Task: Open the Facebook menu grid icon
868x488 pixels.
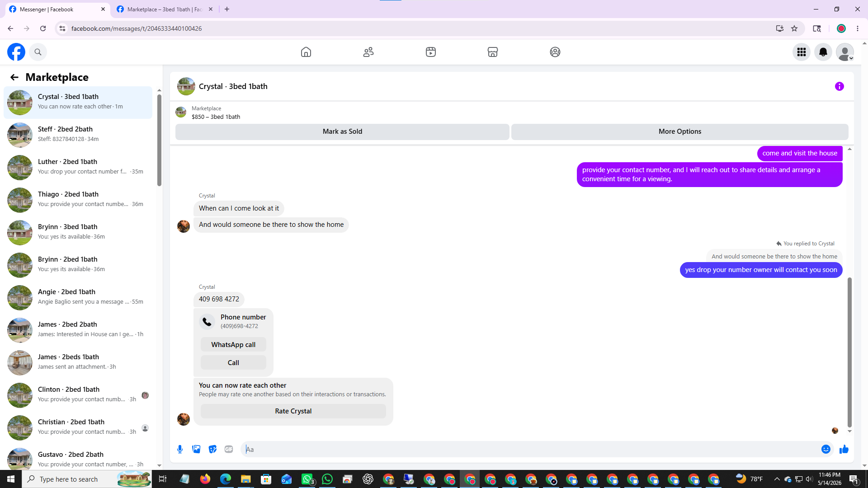Action: (802, 52)
